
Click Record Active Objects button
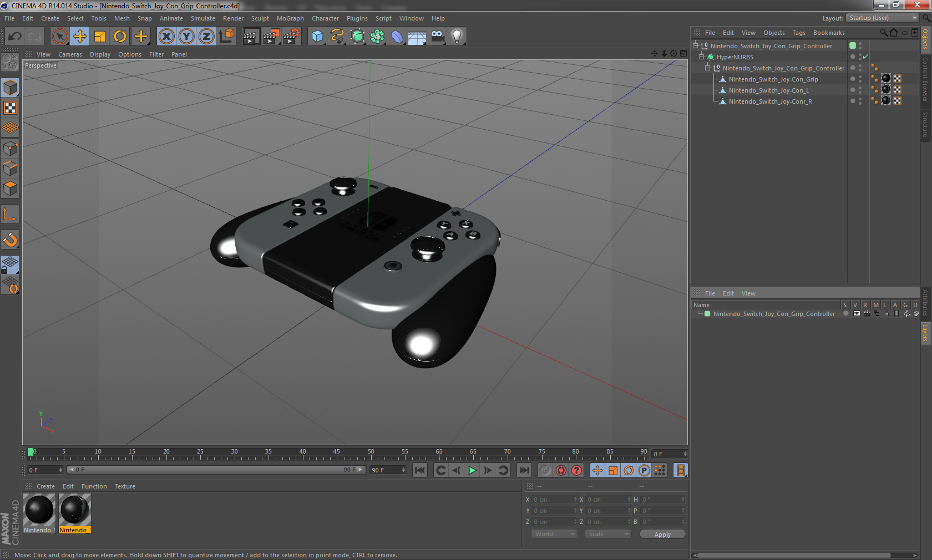545,470
